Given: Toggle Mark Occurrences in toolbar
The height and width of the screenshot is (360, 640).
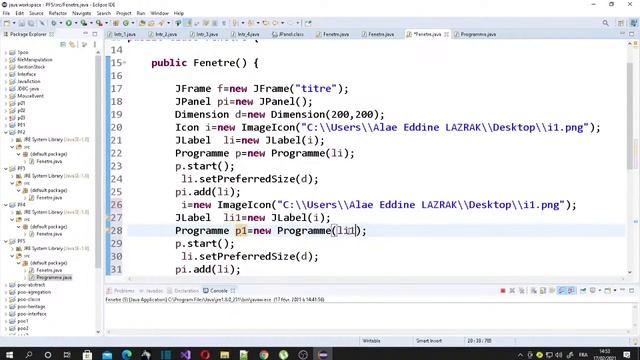Looking at the screenshot, I should (188, 23).
